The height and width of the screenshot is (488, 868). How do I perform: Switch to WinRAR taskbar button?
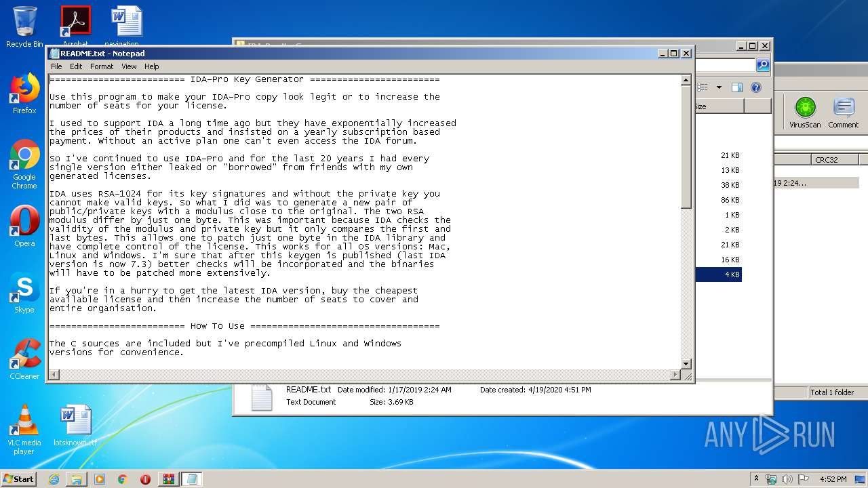[x=169, y=479]
